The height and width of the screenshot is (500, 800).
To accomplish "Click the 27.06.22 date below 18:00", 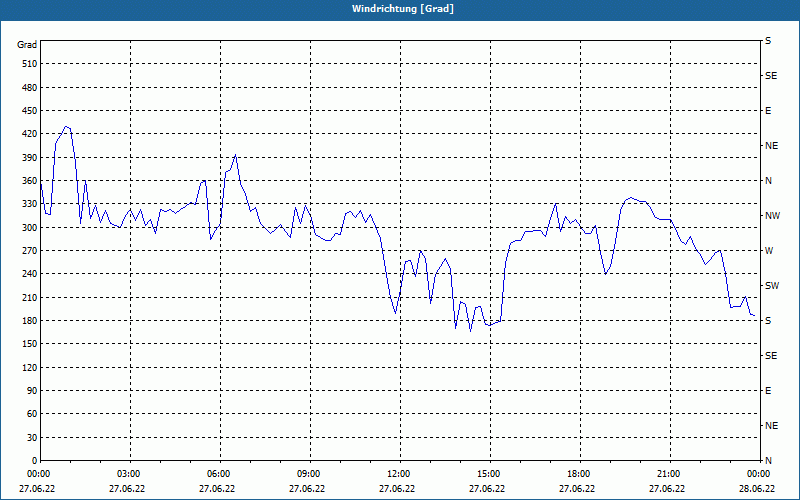I will [577, 489].
